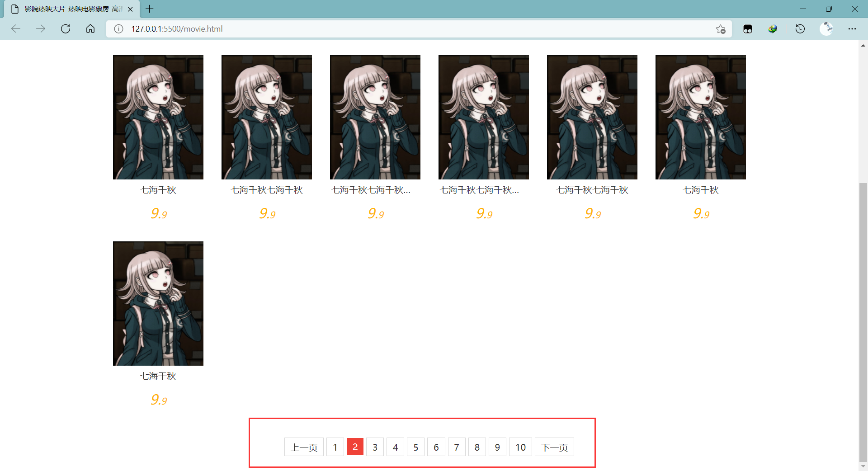Select the highlighted current page 2
Screen dimensions: 868x471
[355, 447]
